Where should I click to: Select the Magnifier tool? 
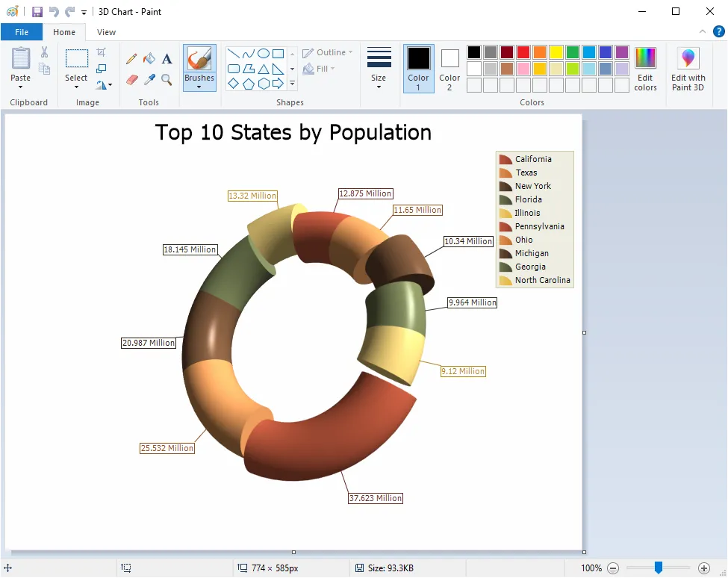[x=166, y=78]
